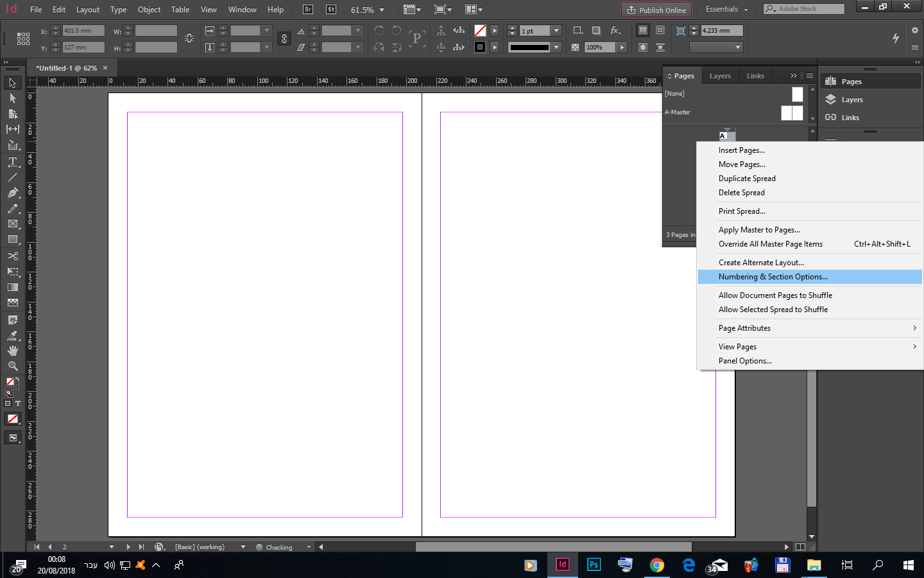This screenshot has width=924, height=578.
Task: Select the Rectangle Frame tool
Action: [13, 224]
